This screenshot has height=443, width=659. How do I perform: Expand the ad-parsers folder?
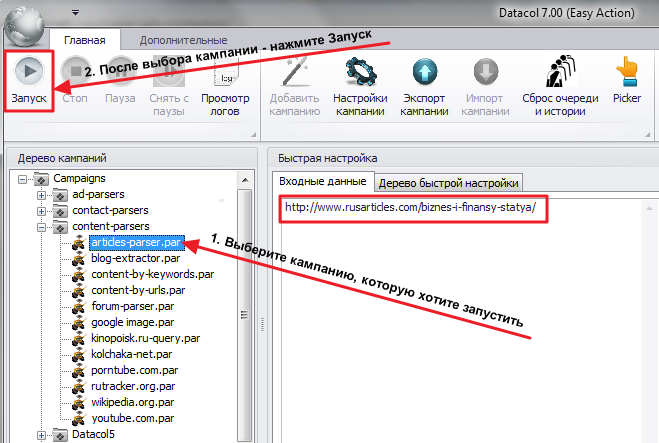point(41,195)
